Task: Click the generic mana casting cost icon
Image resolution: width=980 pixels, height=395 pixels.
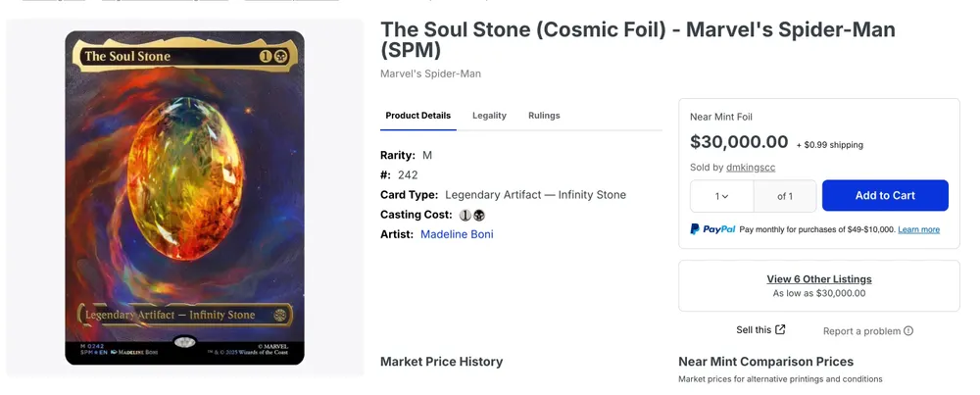Action: (465, 215)
